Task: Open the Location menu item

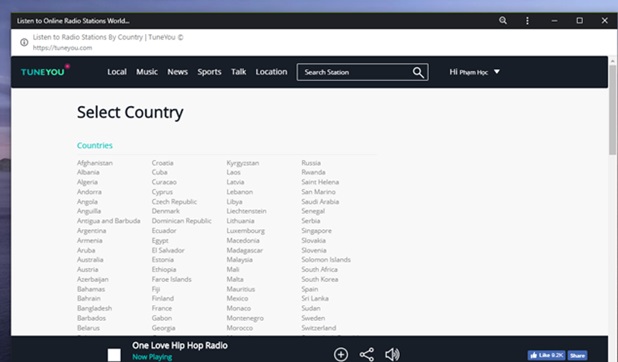Action: click(271, 72)
